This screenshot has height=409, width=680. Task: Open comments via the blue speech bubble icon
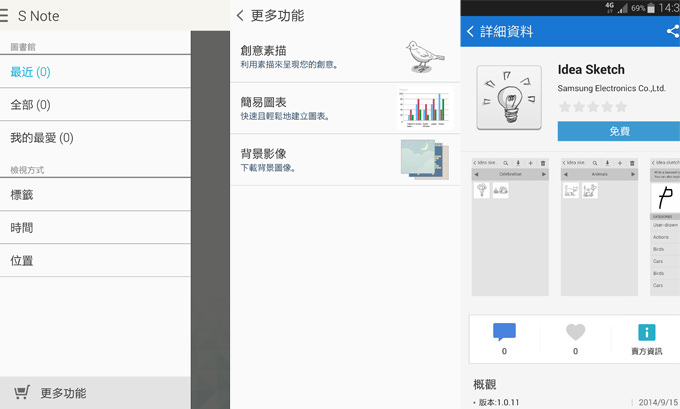click(504, 333)
